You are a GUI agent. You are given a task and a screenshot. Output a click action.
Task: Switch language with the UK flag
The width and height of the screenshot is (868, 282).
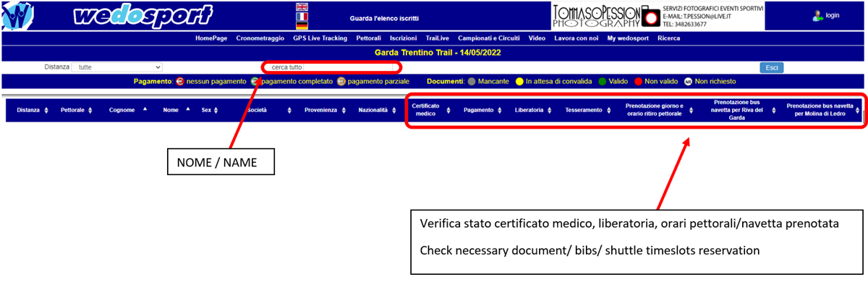[302, 6]
